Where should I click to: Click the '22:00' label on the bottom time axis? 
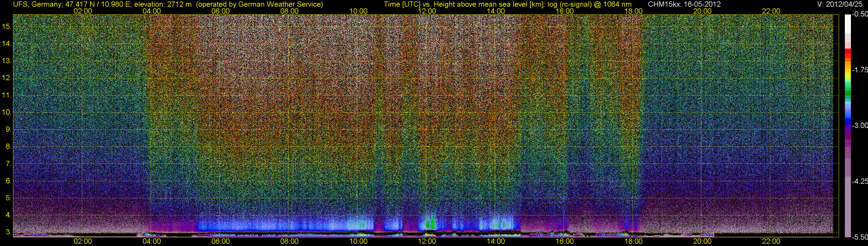tap(771, 241)
